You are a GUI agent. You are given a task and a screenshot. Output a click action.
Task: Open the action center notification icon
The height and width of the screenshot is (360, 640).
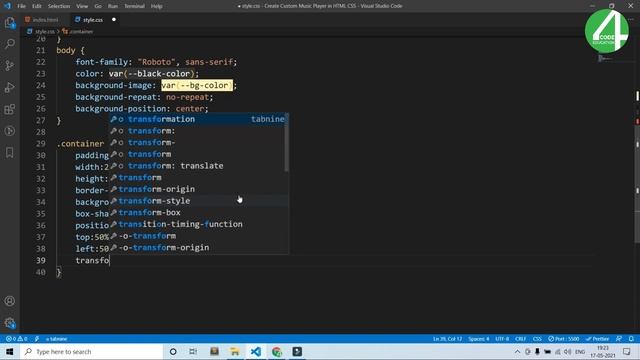(x=627, y=352)
